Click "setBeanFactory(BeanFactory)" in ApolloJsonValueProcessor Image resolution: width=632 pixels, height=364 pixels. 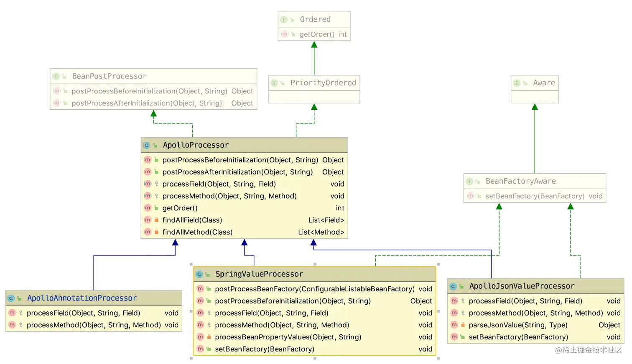[x=518, y=337]
